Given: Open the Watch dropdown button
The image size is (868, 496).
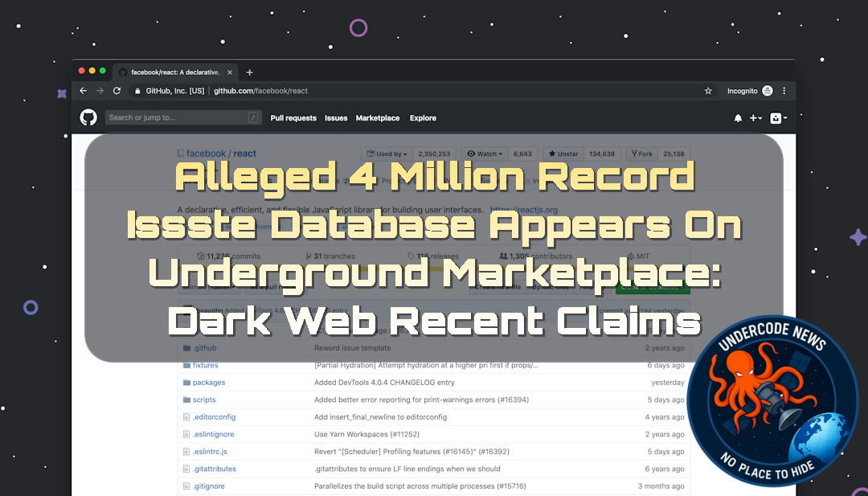Looking at the screenshot, I should [485, 154].
